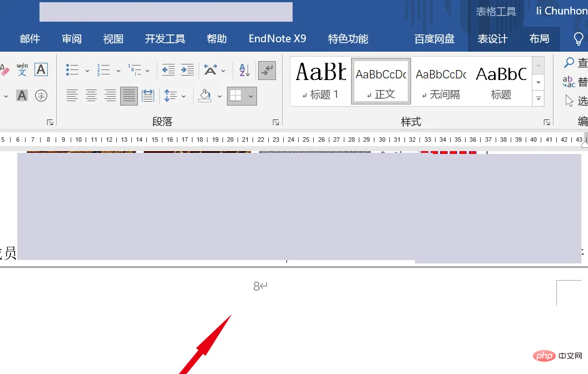Apply the 无间隔 style
The height and width of the screenshot is (374, 588).
pyautogui.click(x=441, y=81)
